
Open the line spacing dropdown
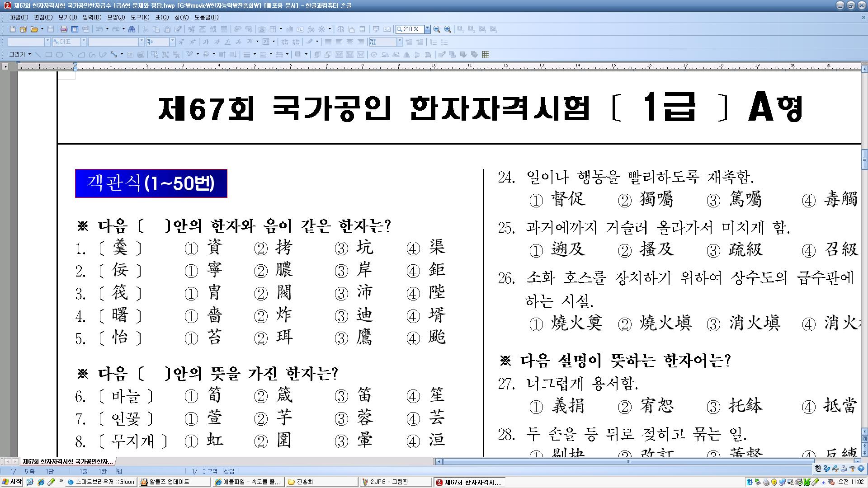tap(400, 42)
